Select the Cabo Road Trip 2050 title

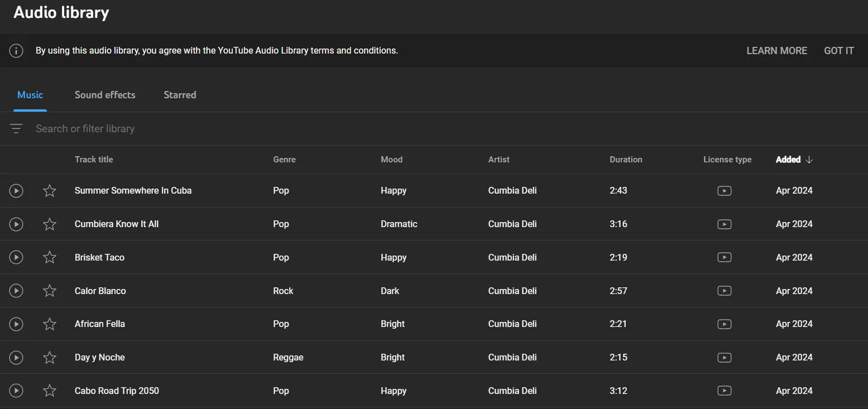pyautogui.click(x=117, y=391)
